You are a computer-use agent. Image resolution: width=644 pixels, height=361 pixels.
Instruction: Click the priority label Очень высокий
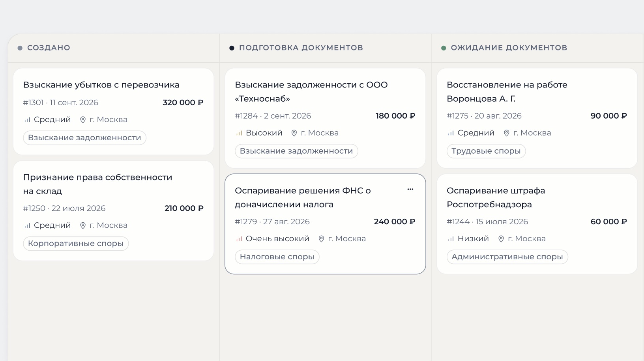(x=277, y=239)
